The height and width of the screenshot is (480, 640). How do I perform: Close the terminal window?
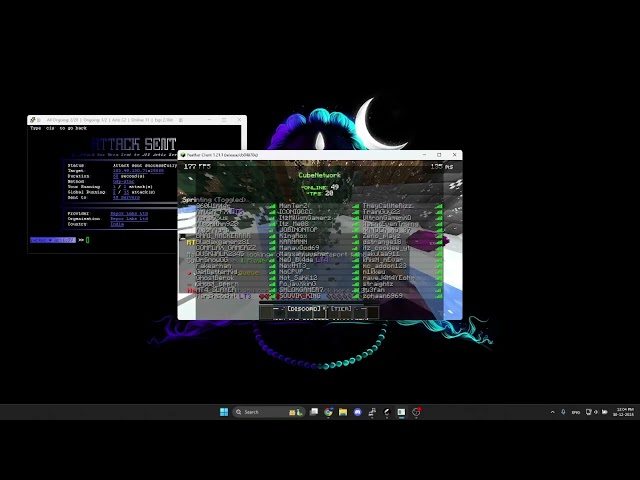point(239,120)
